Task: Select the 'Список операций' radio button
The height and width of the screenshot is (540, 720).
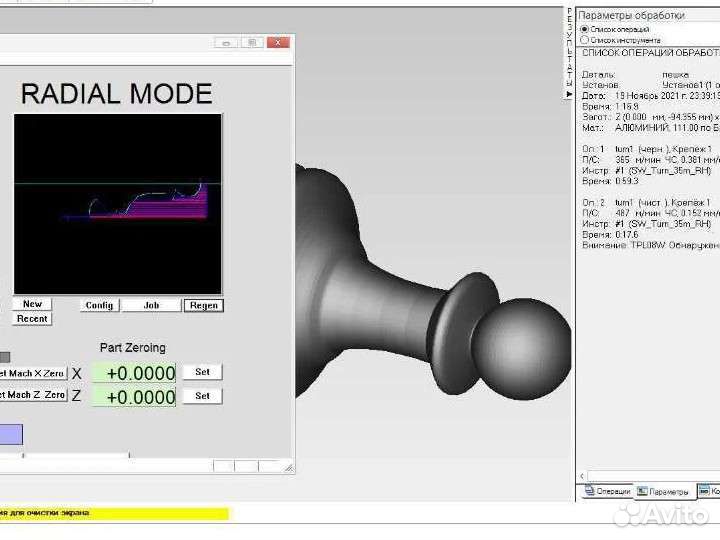Action: point(584,29)
